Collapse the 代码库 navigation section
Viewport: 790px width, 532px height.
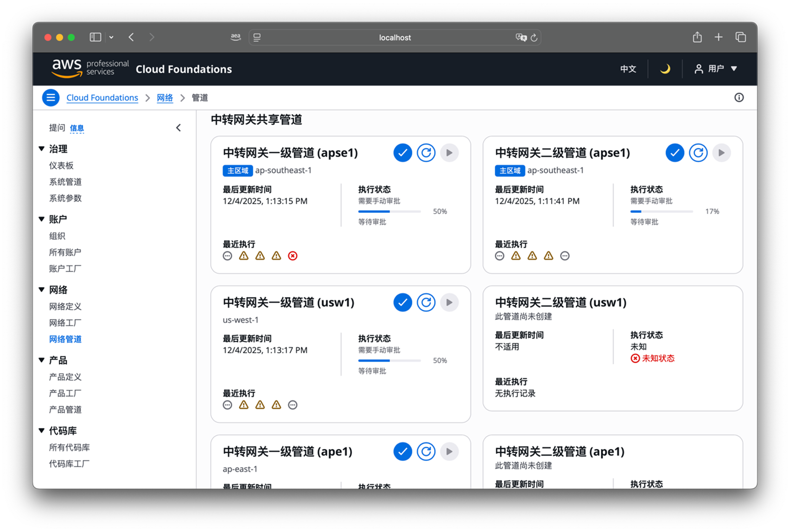[x=42, y=430]
